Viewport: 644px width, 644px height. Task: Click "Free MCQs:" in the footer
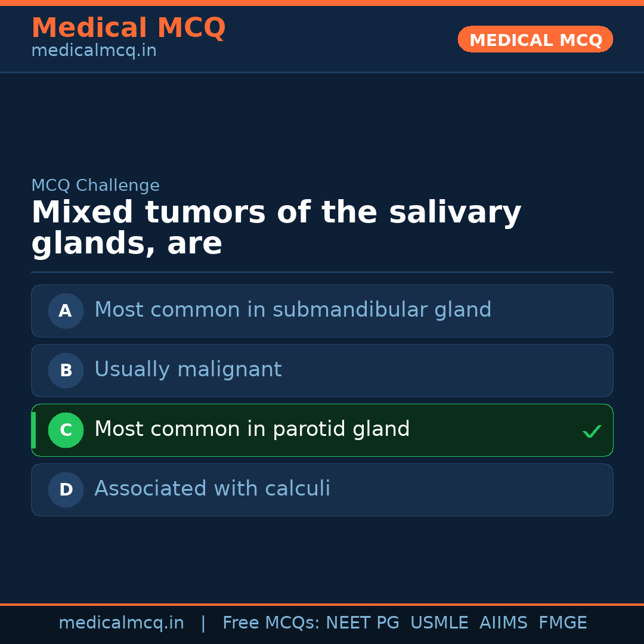click(x=271, y=623)
